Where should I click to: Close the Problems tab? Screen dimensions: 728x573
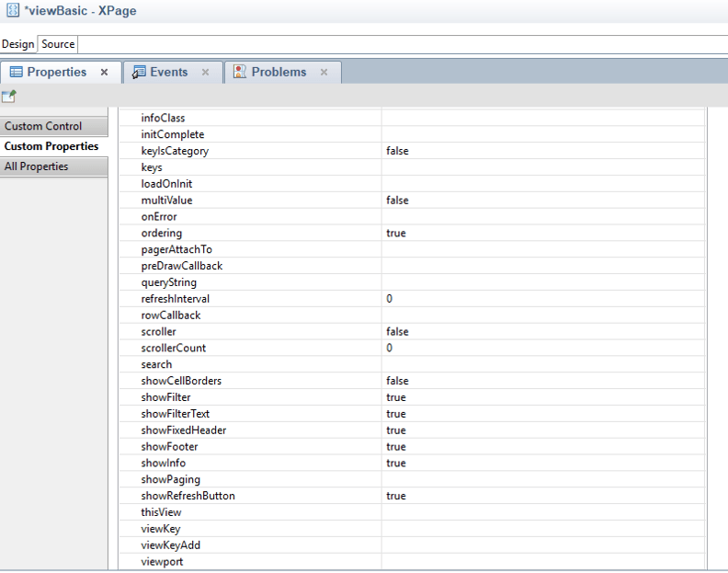[x=324, y=73]
